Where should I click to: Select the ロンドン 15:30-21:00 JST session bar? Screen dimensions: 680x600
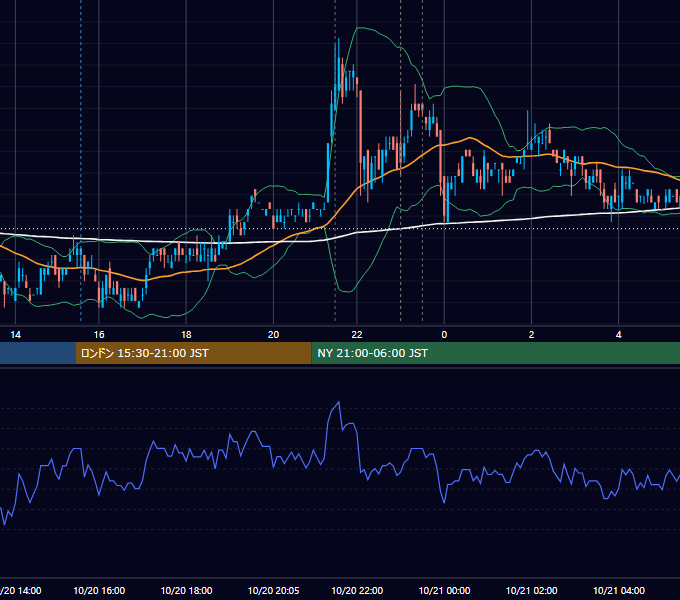pos(193,353)
